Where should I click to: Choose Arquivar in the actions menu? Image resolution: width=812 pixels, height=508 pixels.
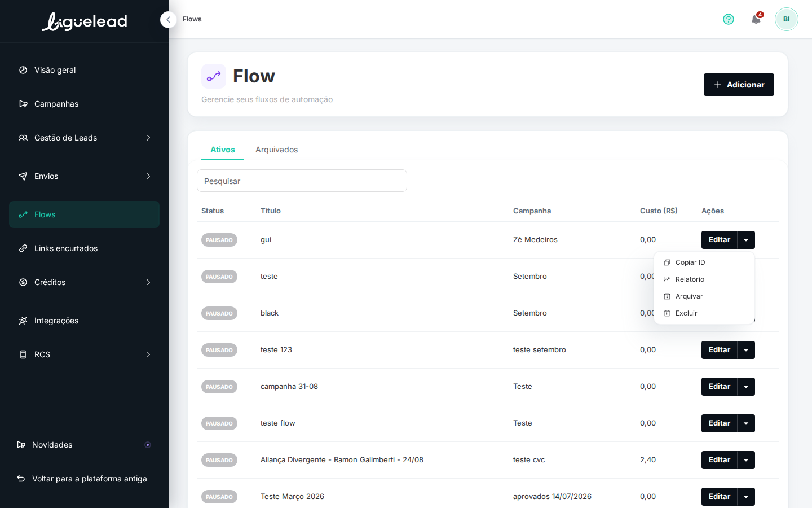[x=704, y=296]
